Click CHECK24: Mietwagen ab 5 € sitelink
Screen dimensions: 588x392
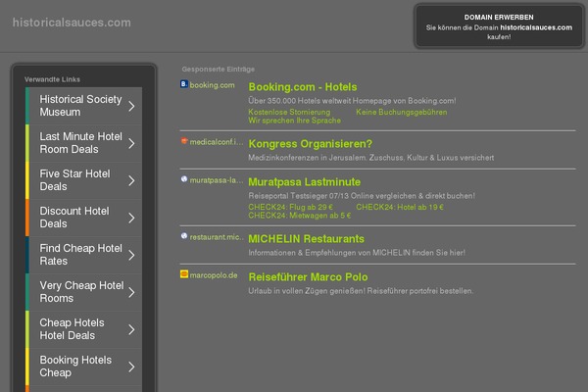click(x=299, y=216)
